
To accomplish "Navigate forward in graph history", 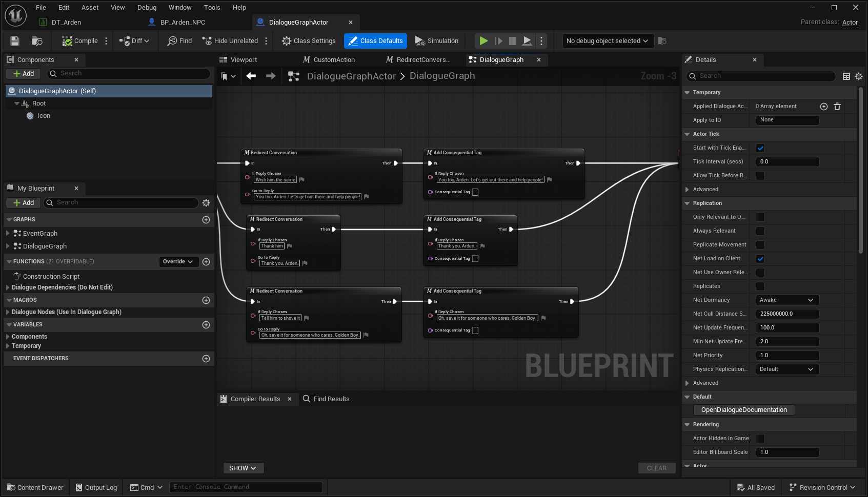I will coord(271,76).
